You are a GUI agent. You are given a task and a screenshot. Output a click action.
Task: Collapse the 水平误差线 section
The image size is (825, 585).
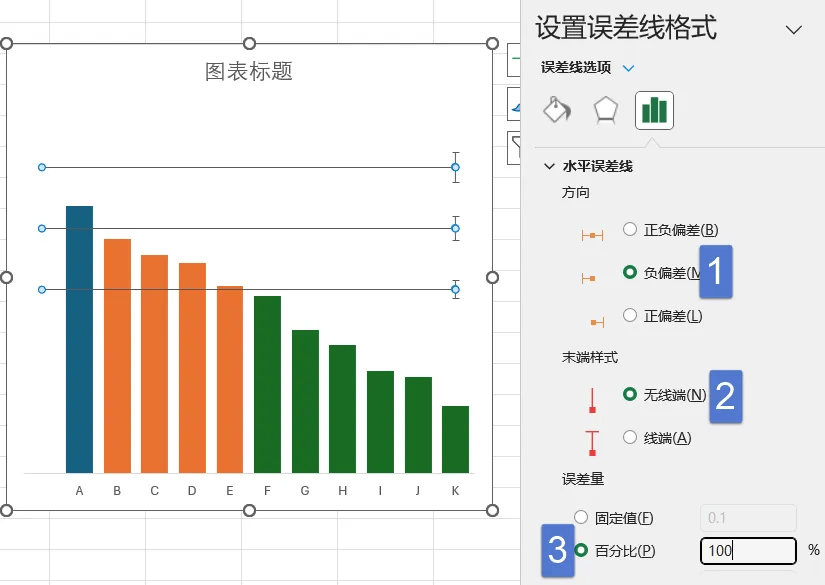[x=551, y=165]
